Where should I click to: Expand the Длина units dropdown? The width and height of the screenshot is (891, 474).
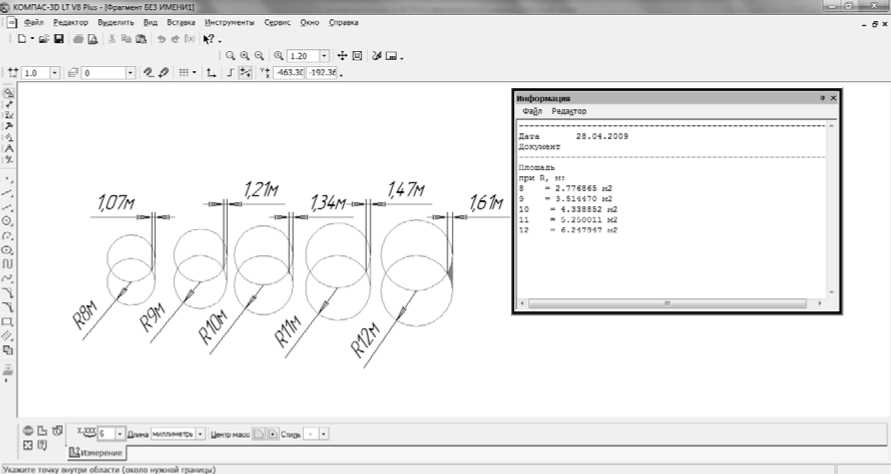[x=200, y=434]
